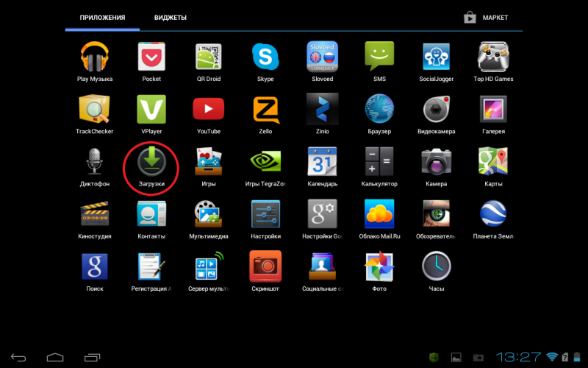Tap the camera notification icon
The width and height of the screenshot is (588, 368).
pos(478,357)
